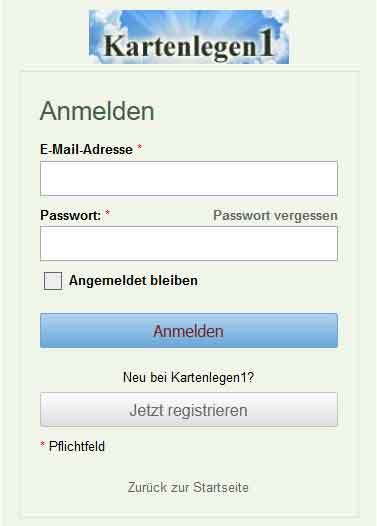Focus the Passwort input field
The height and width of the screenshot is (526, 377).
tap(189, 244)
